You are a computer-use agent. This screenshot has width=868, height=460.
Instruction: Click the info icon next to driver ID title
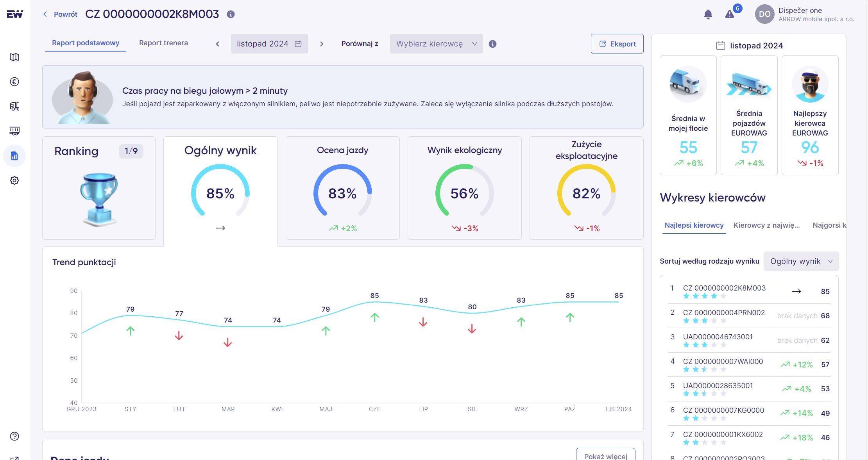[231, 14]
